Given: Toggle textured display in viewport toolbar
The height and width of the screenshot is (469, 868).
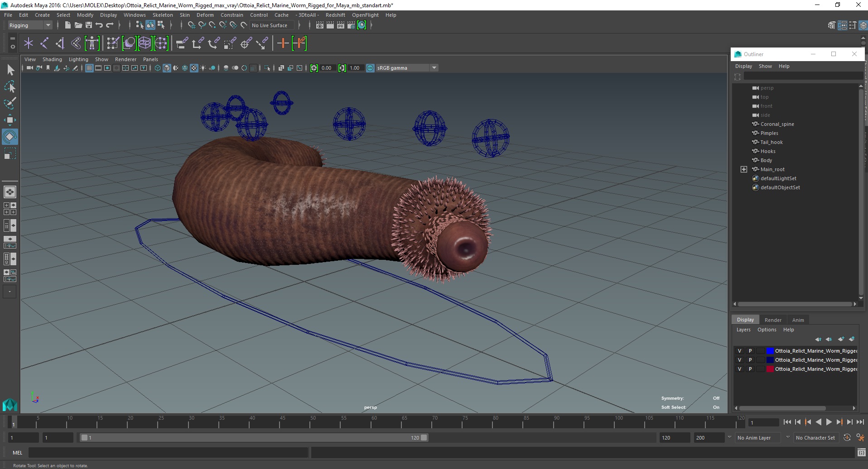Looking at the screenshot, I should coord(194,68).
